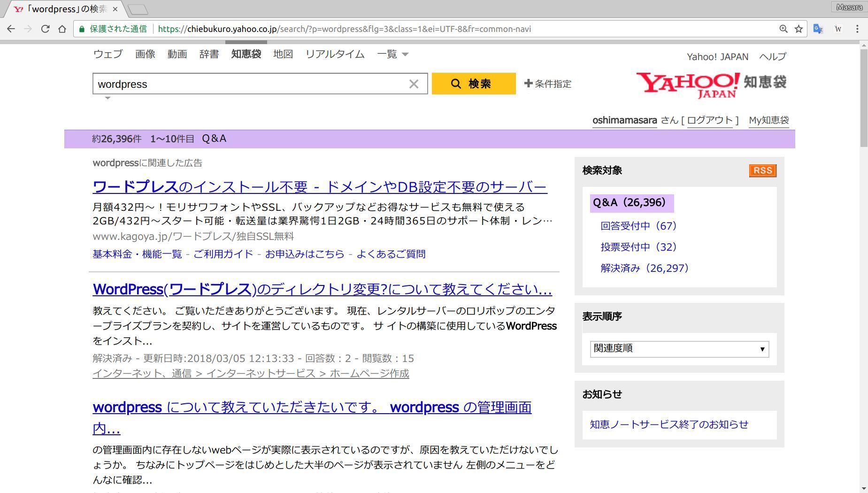The image size is (868, 493).
Task: Open the zoom magnifier in address bar
Action: click(783, 29)
